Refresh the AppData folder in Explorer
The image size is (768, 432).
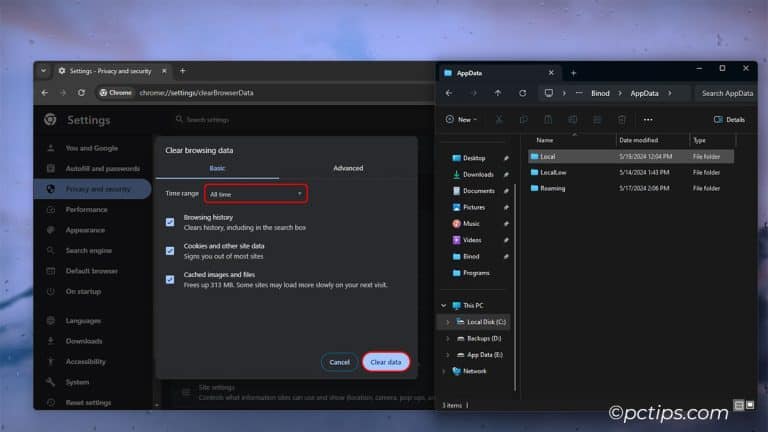[522, 93]
